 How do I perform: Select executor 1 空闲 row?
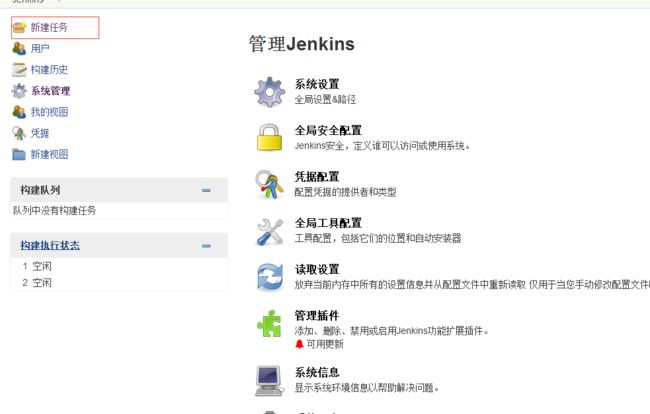pyautogui.click(x=119, y=266)
